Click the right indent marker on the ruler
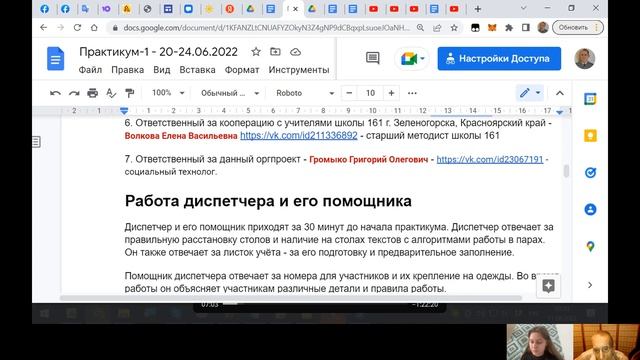 click(x=560, y=111)
